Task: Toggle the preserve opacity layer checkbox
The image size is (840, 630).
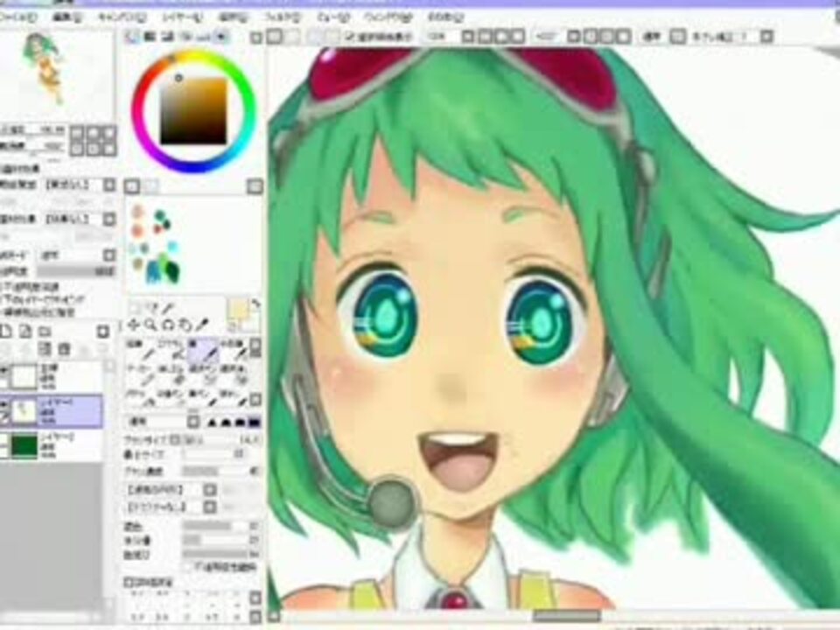Action: click(x=2, y=287)
